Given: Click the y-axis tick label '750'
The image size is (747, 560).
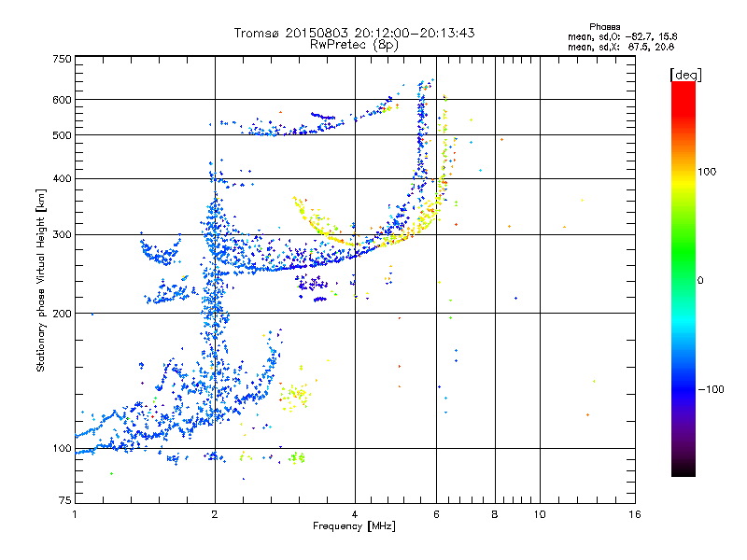Looking at the screenshot, I should point(62,59).
